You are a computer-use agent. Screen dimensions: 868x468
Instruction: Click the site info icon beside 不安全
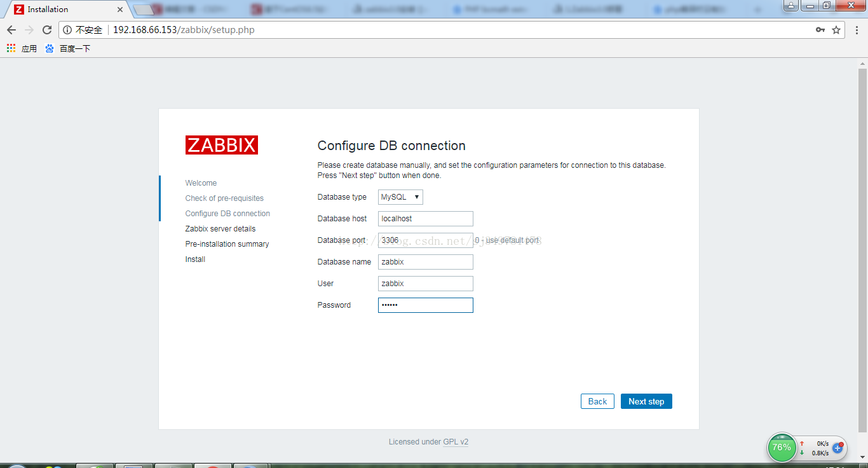67,30
